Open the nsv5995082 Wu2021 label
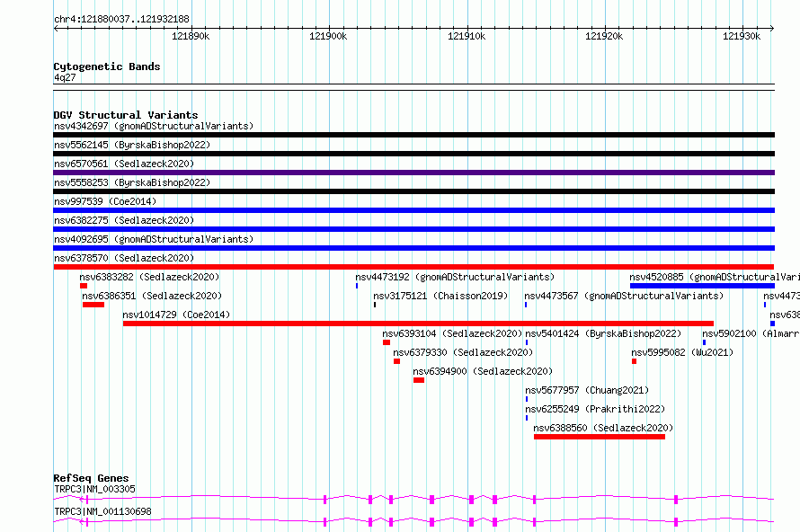The height and width of the screenshot is (532, 800). tap(682, 352)
